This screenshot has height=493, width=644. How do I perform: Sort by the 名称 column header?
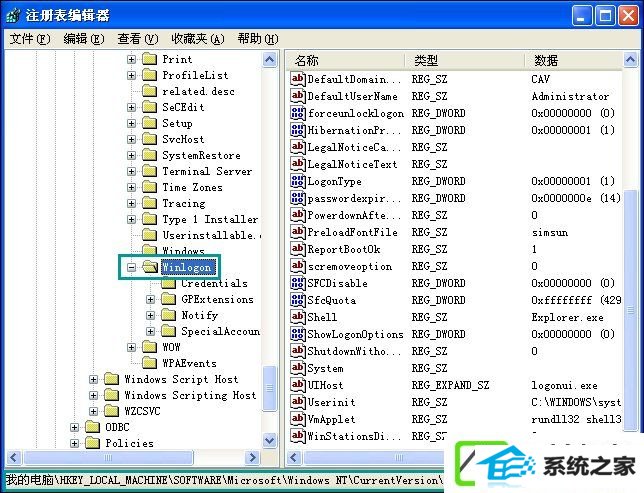pos(345,61)
